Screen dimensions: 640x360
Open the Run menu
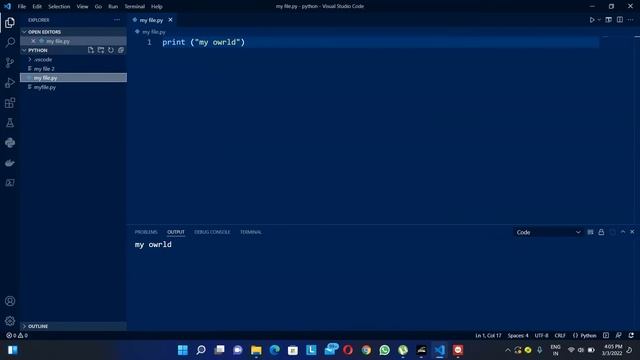tap(113, 6)
